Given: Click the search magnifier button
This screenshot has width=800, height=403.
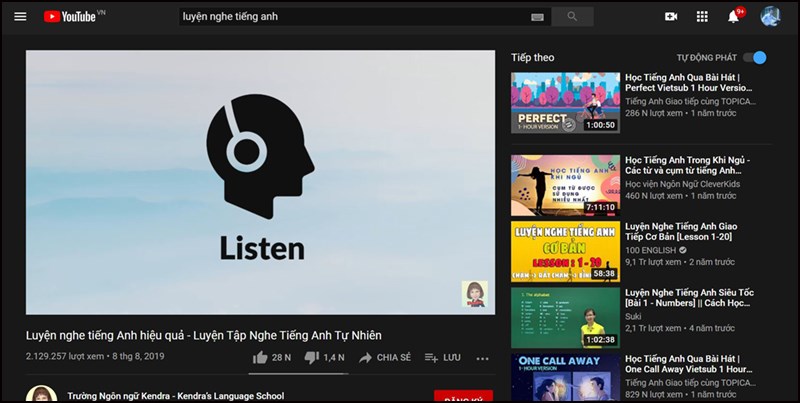Looking at the screenshot, I should (572, 16).
